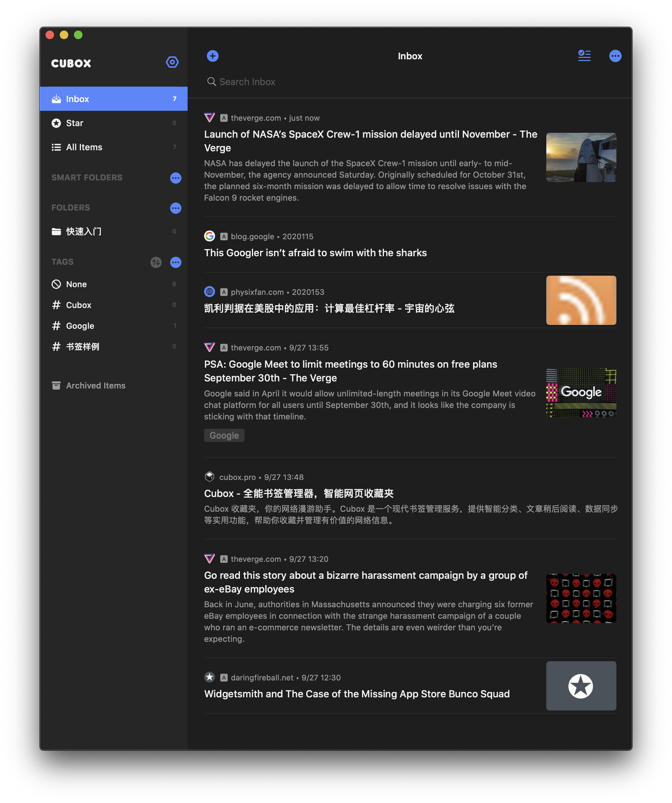Click 'theverge.com • just now' source line
Viewport: 672px width, 803px height.
pos(275,118)
